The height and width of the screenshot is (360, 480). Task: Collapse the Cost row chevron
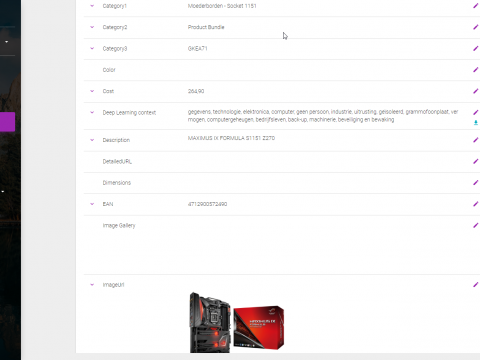pos(92,91)
